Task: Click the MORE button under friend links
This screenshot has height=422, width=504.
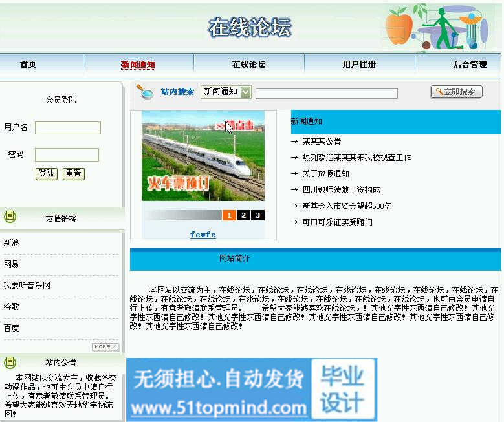Action: click(x=105, y=347)
